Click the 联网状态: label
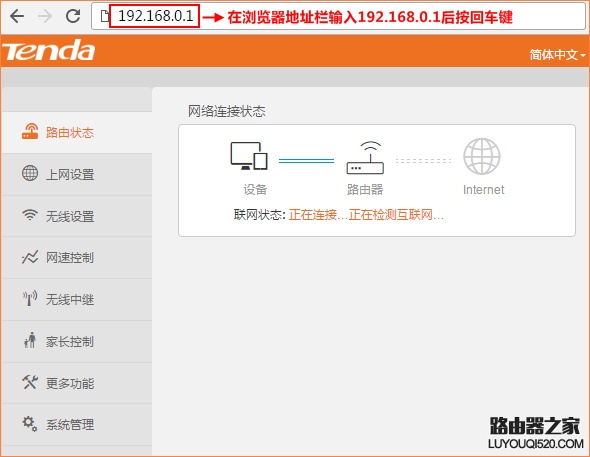 (260, 215)
